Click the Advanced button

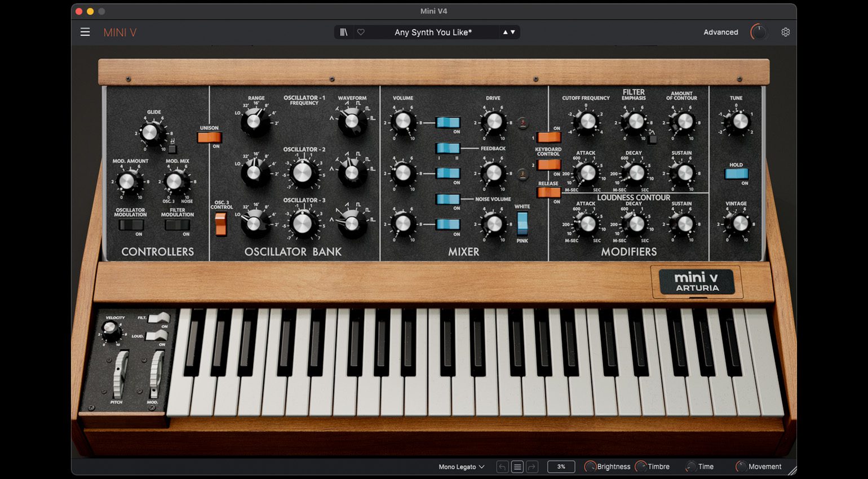[x=720, y=32]
